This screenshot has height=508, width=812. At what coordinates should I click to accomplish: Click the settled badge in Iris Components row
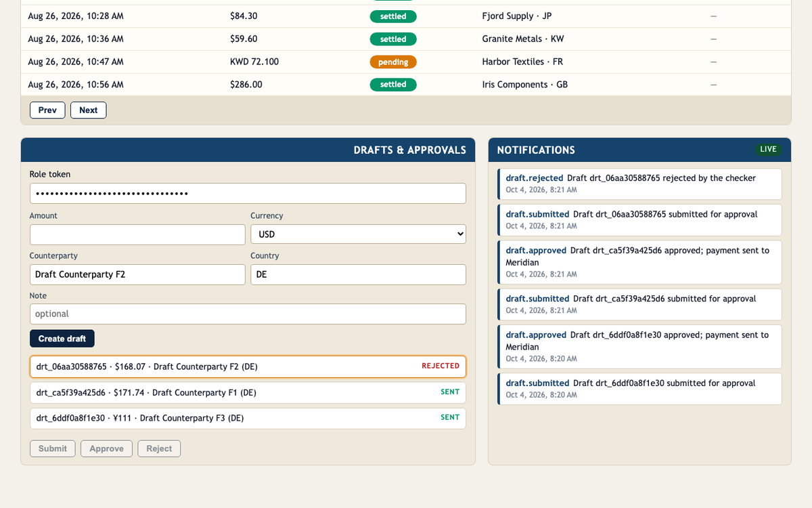click(393, 85)
